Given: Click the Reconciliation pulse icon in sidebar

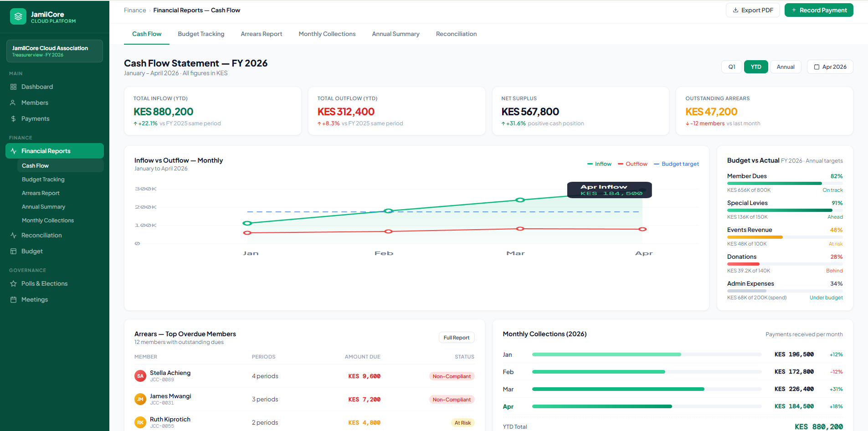Looking at the screenshot, I should pos(13,236).
